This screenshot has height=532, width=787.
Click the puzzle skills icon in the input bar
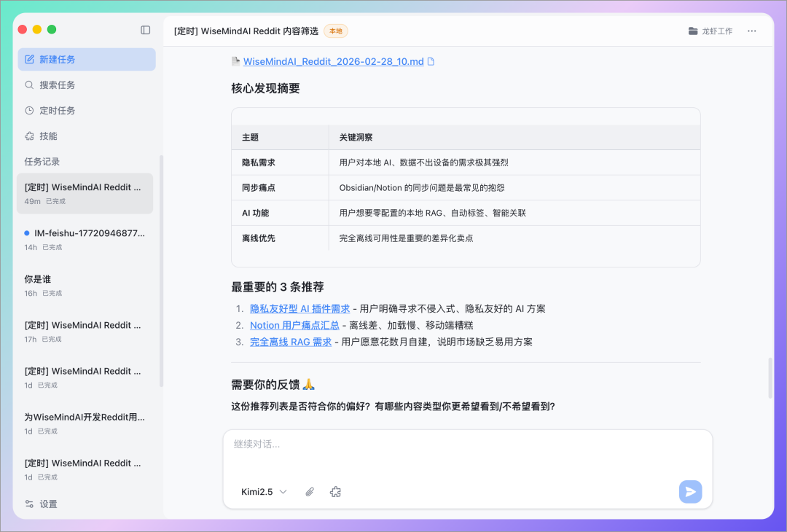click(335, 492)
